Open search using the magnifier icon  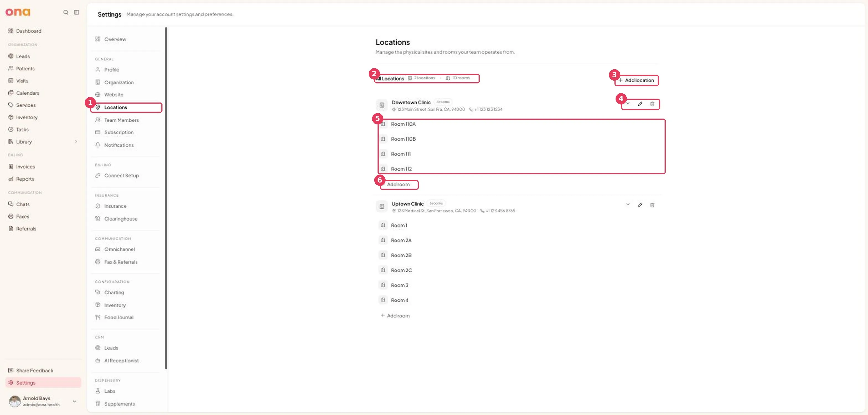66,12
